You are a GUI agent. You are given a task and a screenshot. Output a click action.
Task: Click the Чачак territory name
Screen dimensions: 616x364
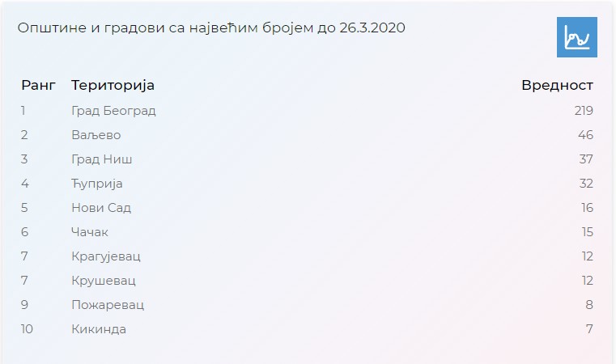pyautogui.click(x=90, y=232)
